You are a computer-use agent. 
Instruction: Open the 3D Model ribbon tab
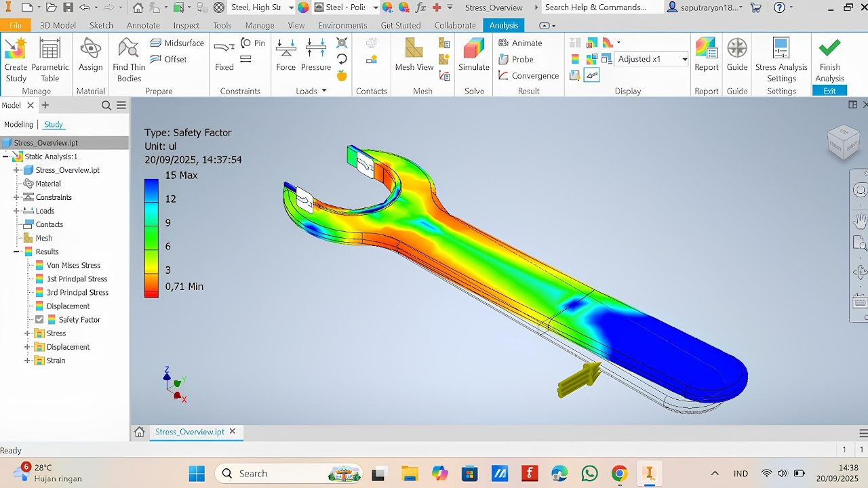pos(58,25)
